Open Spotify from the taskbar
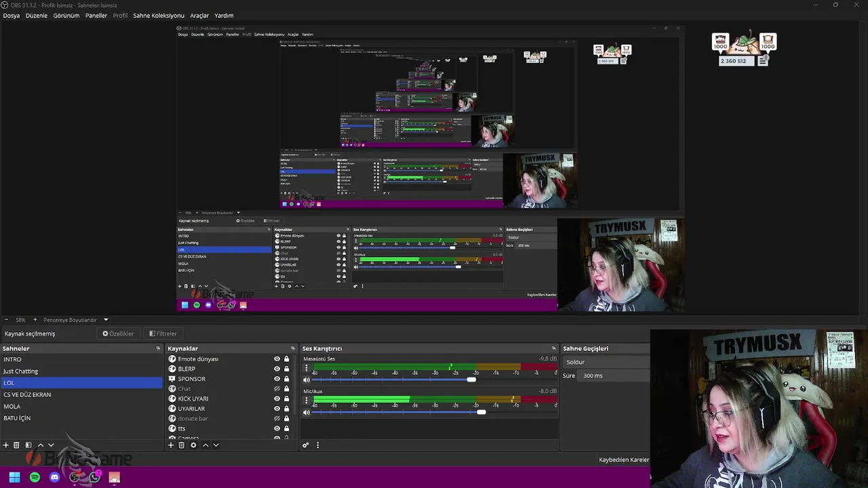The width and height of the screenshot is (868, 488). pyautogui.click(x=35, y=478)
